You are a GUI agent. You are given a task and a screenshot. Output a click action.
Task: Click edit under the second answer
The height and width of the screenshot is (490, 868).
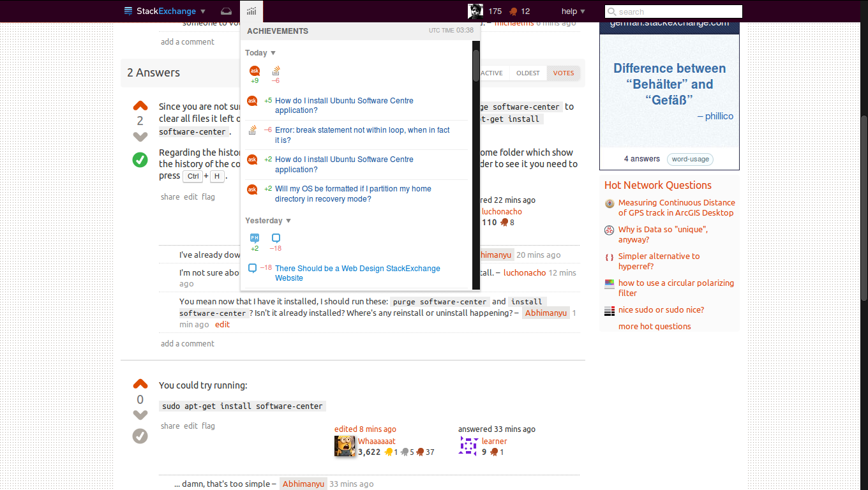(191, 426)
